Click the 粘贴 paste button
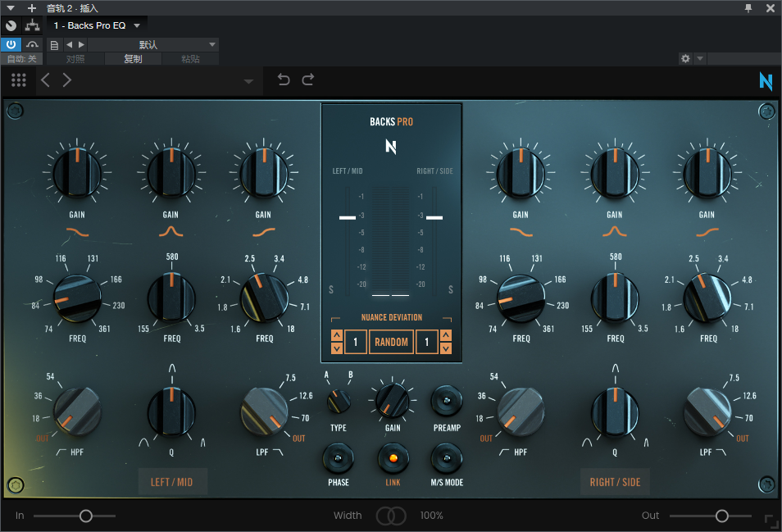This screenshot has height=532, width=782. (x=190, y=59)
